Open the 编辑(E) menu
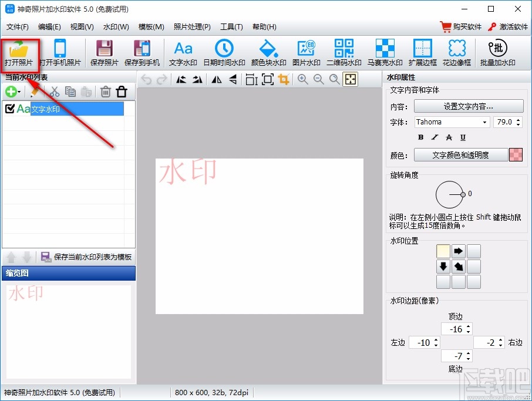Screen dimensions: 532x401 (x=49, y=27)
